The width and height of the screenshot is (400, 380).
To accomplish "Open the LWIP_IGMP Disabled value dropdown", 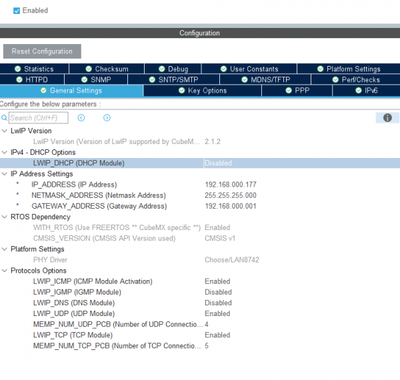I will (x=218, y=292).
